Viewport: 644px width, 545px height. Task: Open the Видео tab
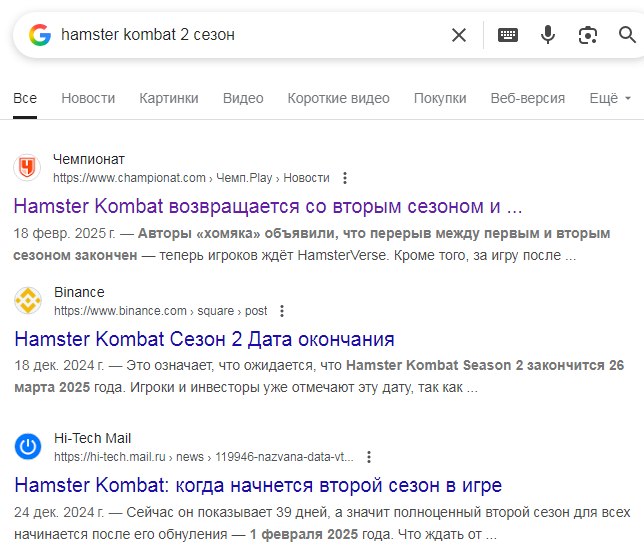coord(243,99)
